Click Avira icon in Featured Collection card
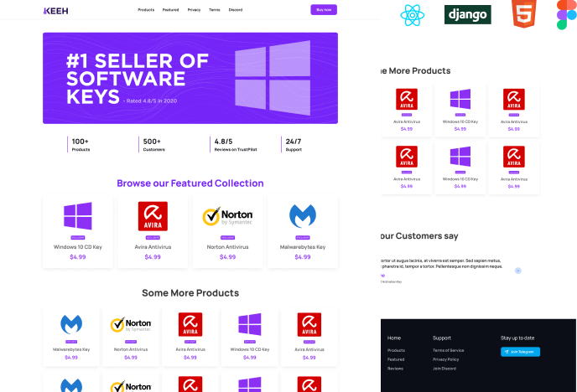The width and height of the screenshot is (577, 392). tap(153, 216)
